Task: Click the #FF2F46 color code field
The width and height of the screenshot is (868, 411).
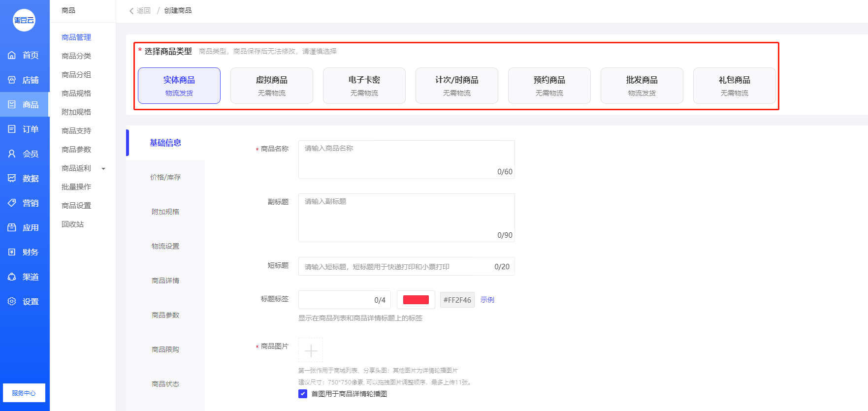Action: click(457, 300)
